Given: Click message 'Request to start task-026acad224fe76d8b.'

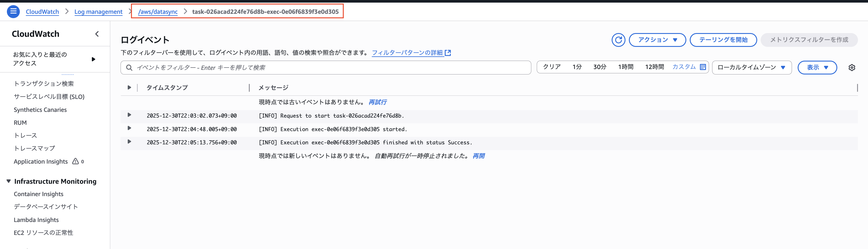Looking at the screenshot, I should 342,116.
